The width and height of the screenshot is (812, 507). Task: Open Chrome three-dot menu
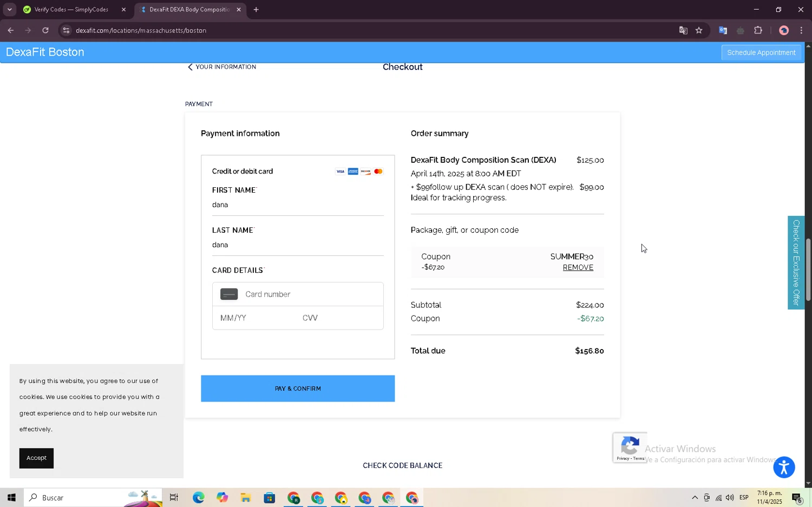801,30
